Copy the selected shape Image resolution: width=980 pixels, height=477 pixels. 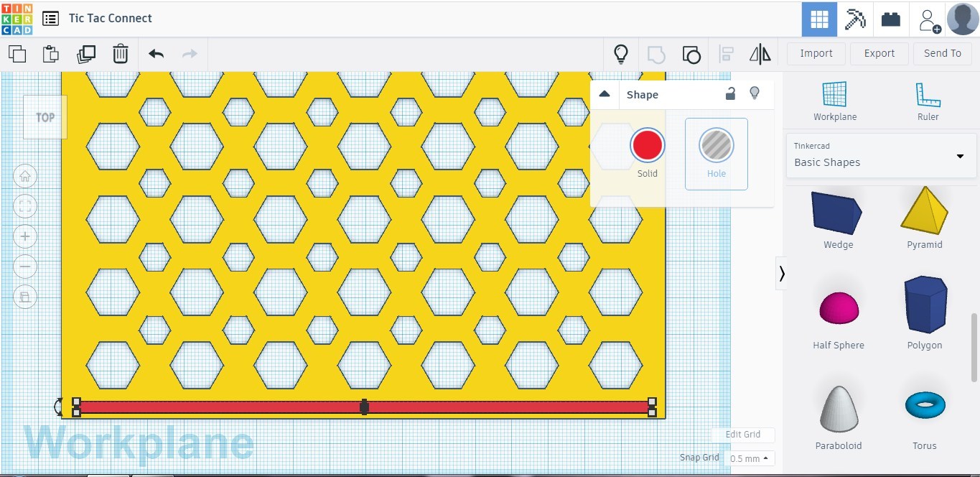click(17, 54)
